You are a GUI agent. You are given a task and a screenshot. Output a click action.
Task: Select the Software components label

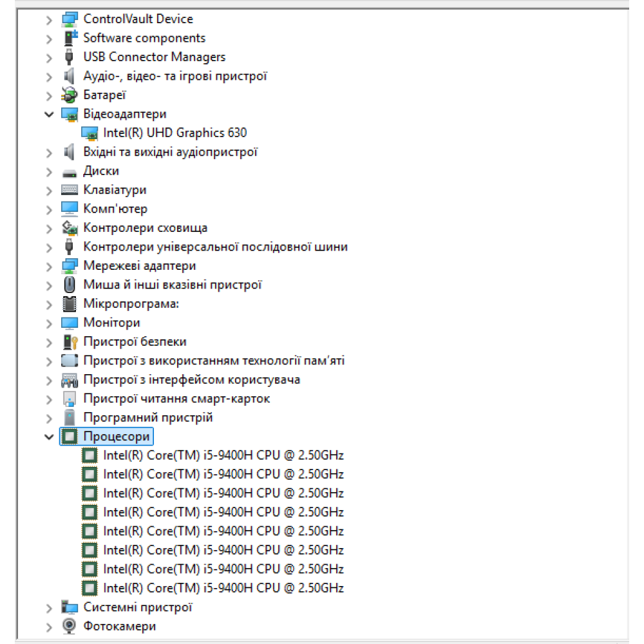(x=144, y=38)
